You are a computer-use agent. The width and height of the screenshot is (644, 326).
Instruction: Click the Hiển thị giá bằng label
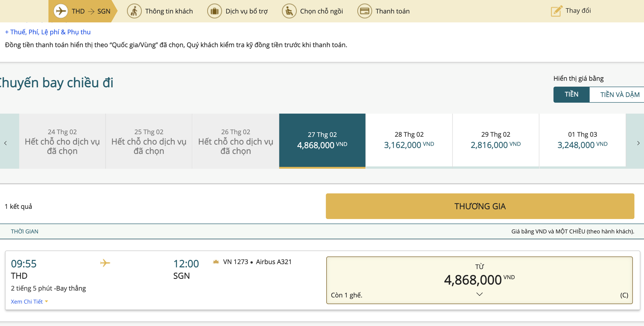coord(578,79)
